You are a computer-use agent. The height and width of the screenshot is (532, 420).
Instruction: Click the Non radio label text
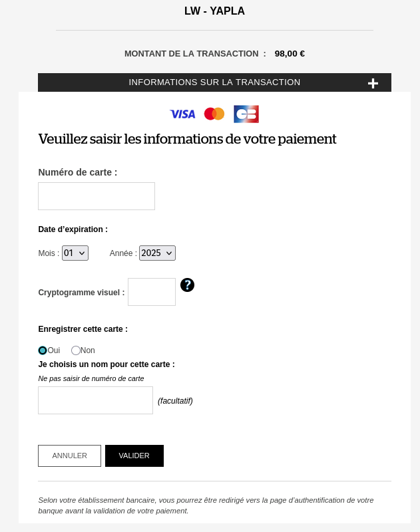click(88, 350)
